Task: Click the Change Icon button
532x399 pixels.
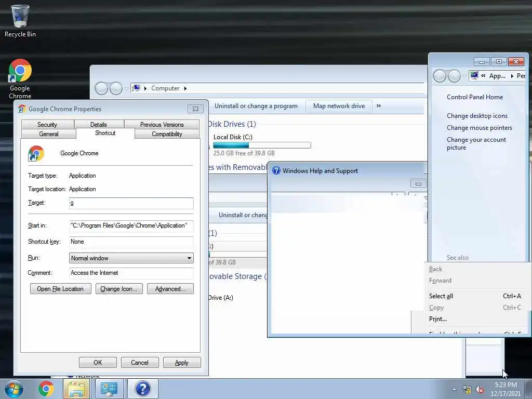Action: (x=119, y=289)
